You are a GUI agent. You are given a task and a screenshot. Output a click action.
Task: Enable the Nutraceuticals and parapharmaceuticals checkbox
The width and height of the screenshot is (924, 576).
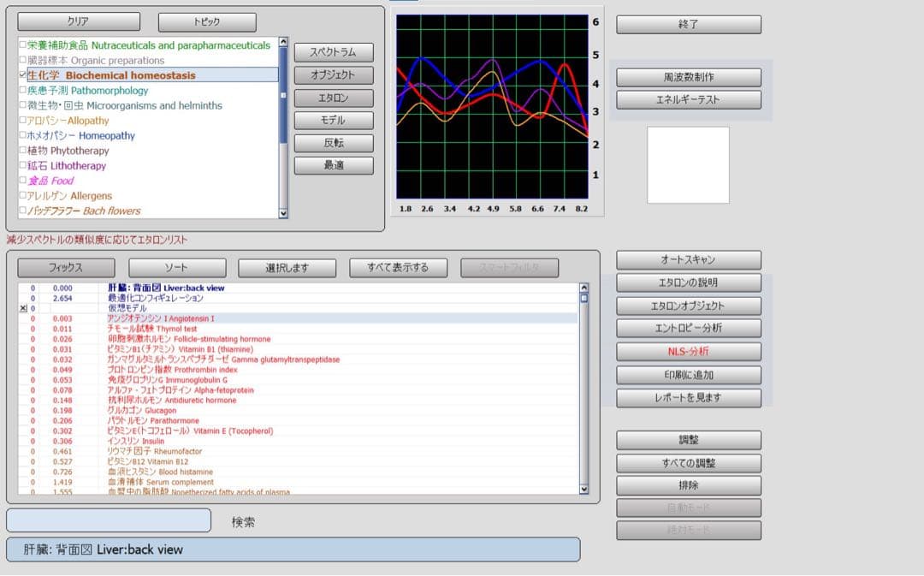(23, 45)
